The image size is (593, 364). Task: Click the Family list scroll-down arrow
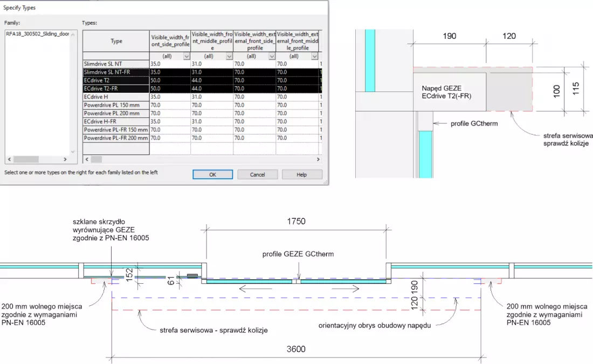pos(73,152)
